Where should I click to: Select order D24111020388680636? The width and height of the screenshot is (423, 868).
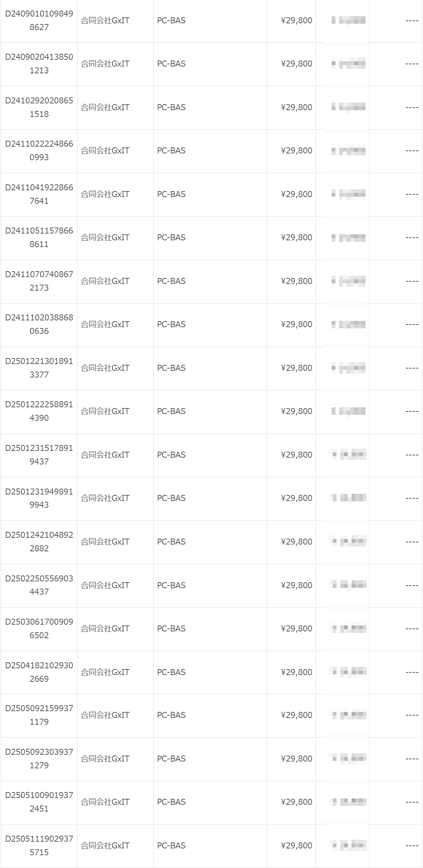(x=39, y=324)
